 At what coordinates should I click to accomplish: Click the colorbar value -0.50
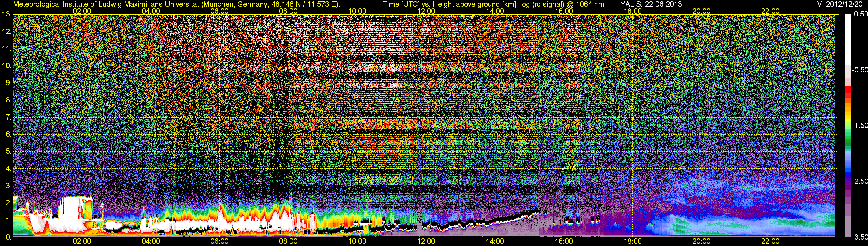click(860, 70)
